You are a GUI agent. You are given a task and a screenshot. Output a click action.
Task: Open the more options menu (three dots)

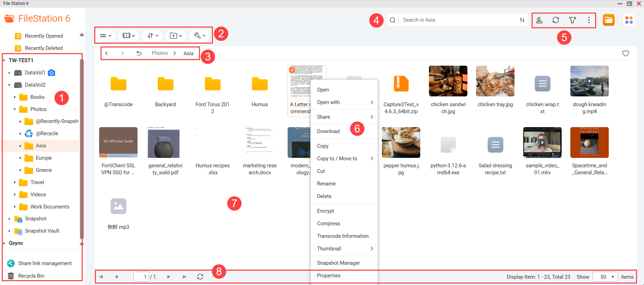click(589, 20)
